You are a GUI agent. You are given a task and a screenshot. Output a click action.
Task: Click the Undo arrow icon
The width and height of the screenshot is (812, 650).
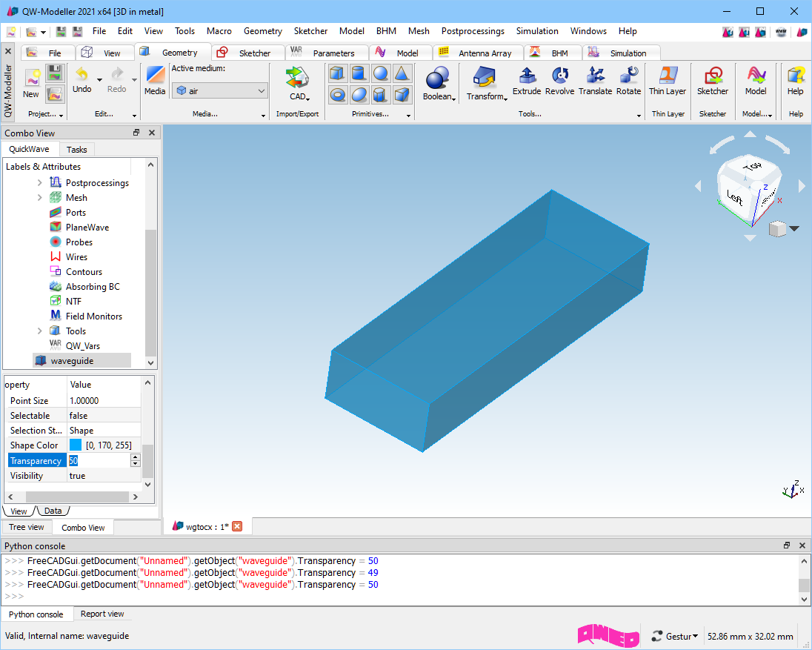(81, 73)
